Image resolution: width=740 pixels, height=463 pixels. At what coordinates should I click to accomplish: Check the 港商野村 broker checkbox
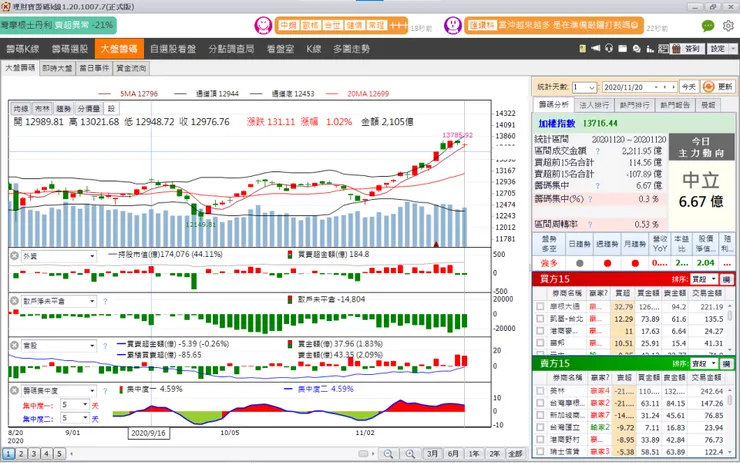(540, 439)
